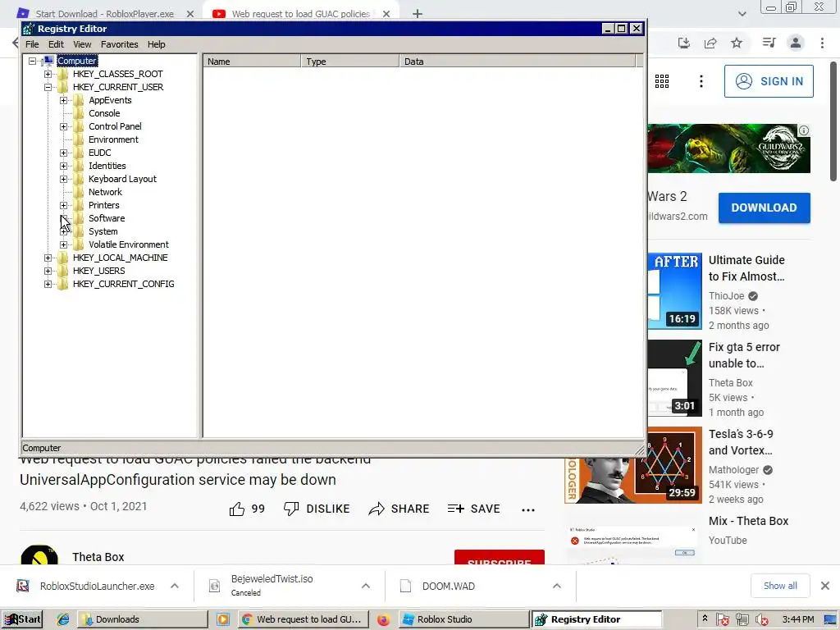
Task: Sort registry values by Data column
Action: point(517,62)
